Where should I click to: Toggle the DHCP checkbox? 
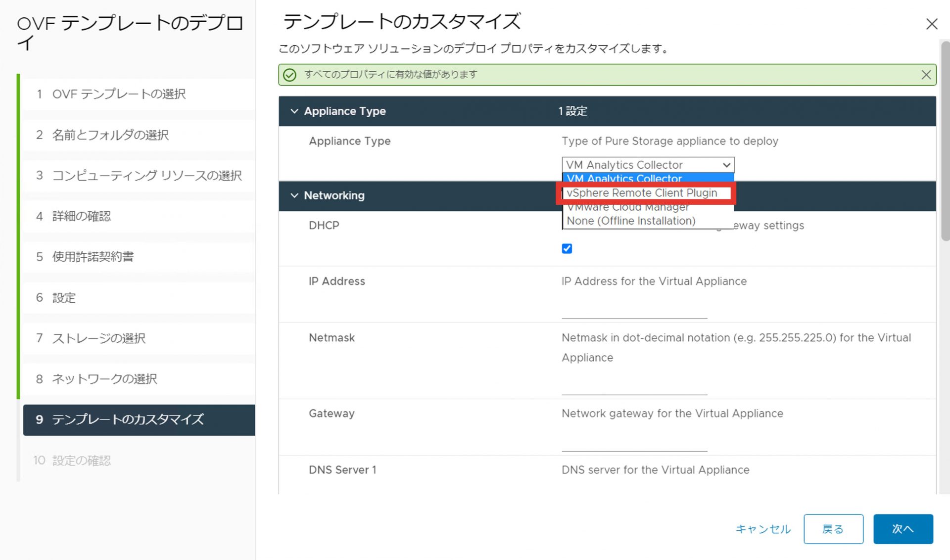click(567, 248)
